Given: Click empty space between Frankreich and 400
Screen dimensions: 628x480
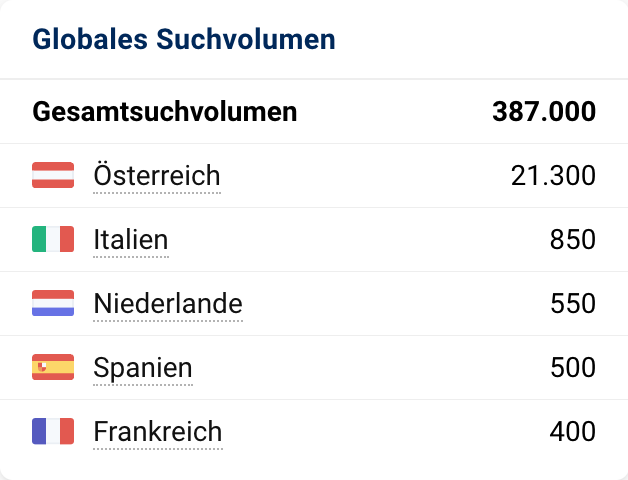Looking at the screenshot, I should [385, 432].
